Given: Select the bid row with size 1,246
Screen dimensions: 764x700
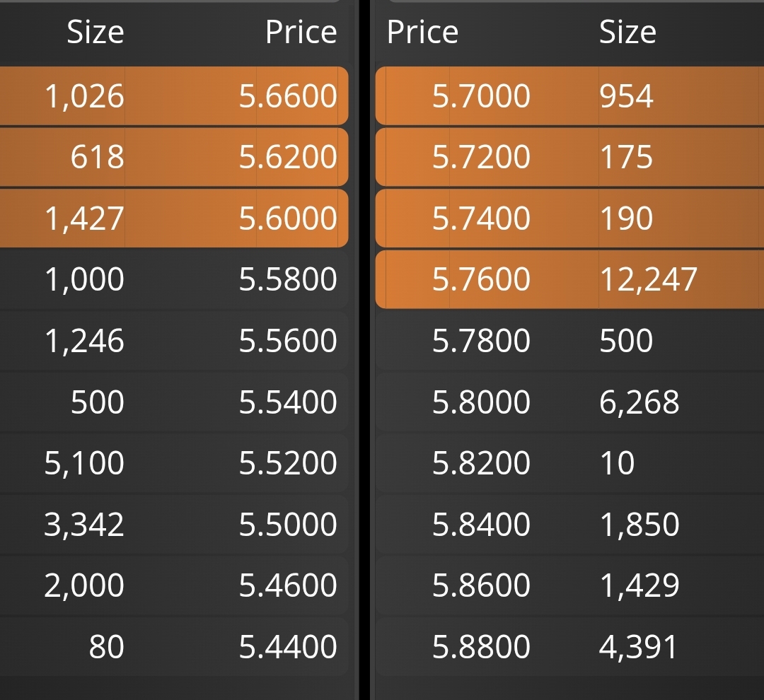Looking at the screenshot, I should [174, 341].
